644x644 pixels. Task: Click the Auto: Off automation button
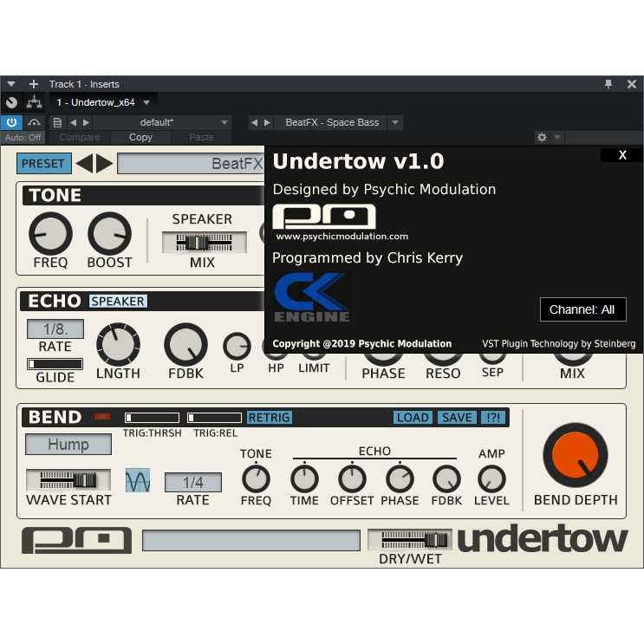point(23,138)
